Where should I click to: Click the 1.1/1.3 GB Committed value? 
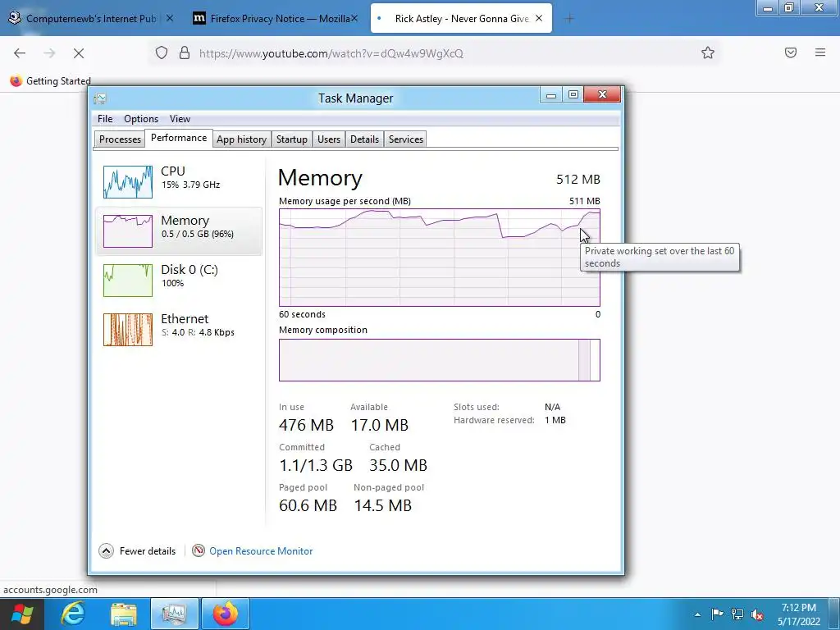(x=316, y=466)
